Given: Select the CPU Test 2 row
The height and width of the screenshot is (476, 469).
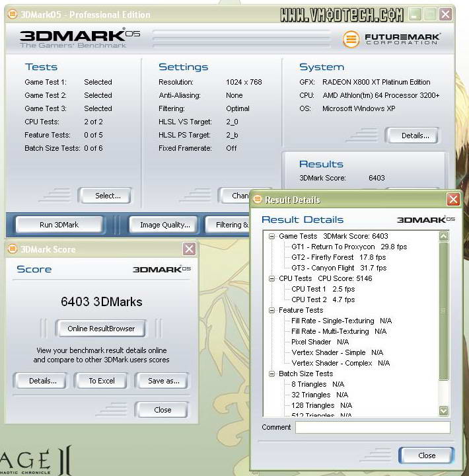Looking at the screenshot, I should pos(323,299).
